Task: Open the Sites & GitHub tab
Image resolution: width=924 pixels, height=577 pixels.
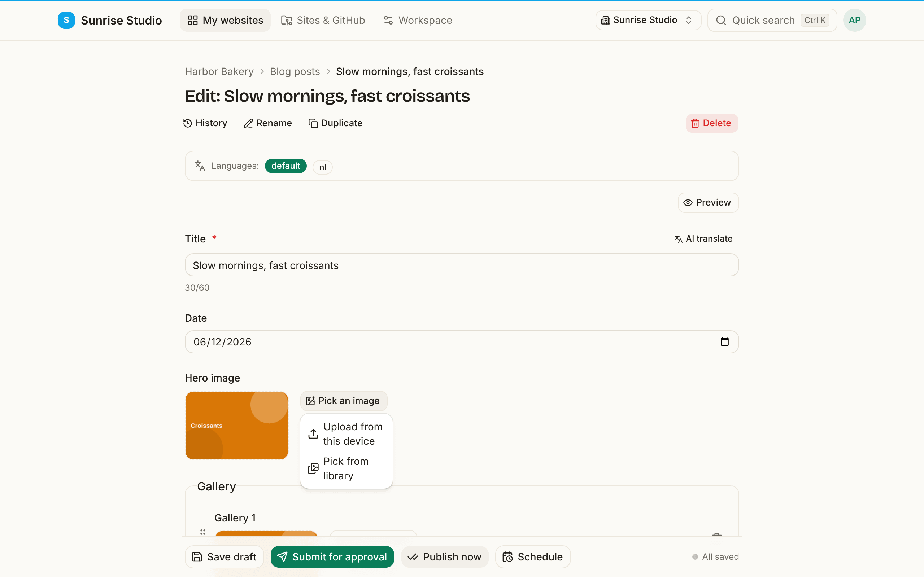Action: 323,20
